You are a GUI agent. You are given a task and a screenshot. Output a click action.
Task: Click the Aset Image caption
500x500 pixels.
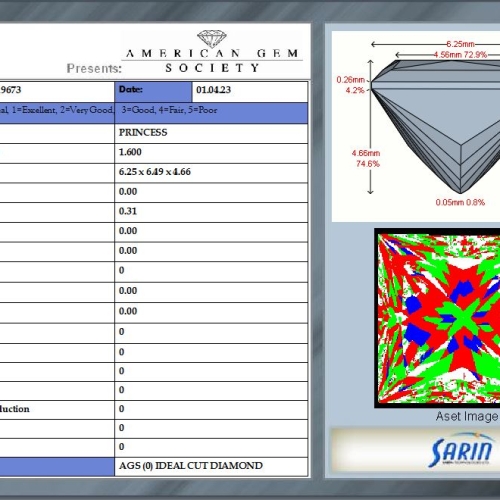point(467,416)
